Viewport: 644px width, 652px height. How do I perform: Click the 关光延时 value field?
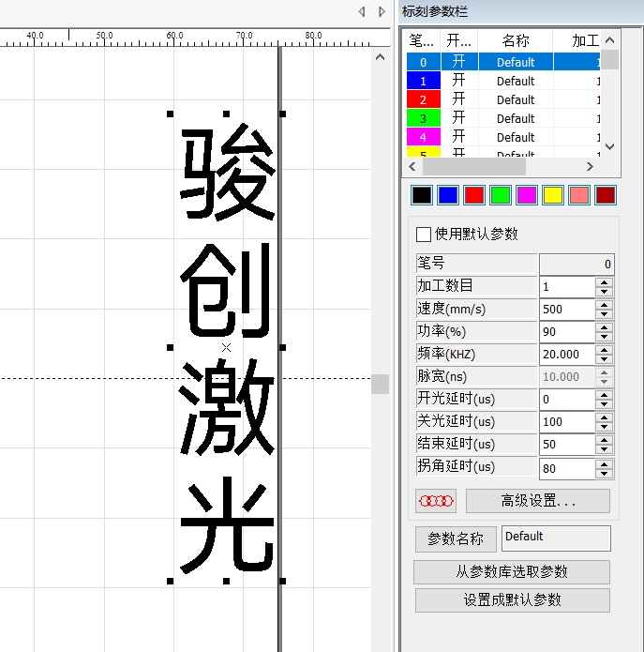tap(567, 421)
